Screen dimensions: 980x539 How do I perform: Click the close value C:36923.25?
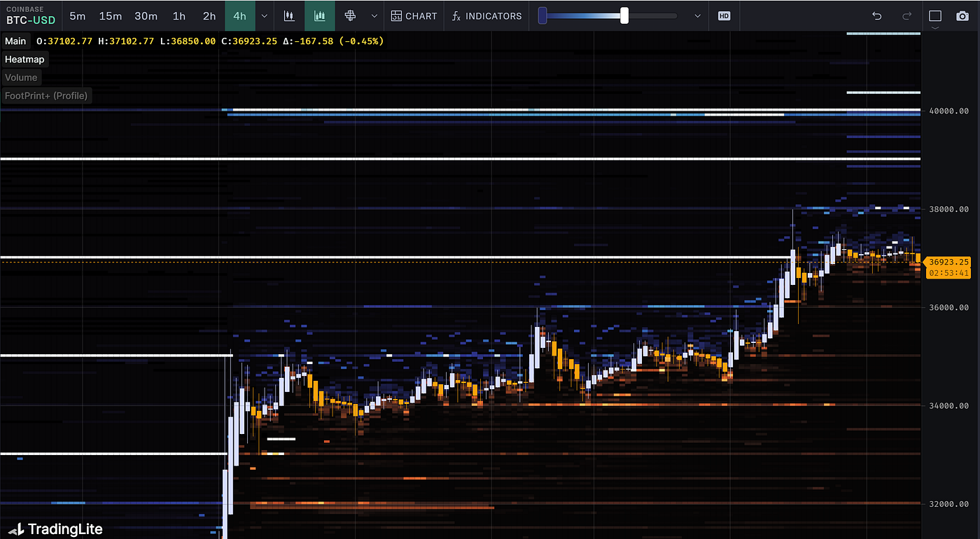coord(249,41)
